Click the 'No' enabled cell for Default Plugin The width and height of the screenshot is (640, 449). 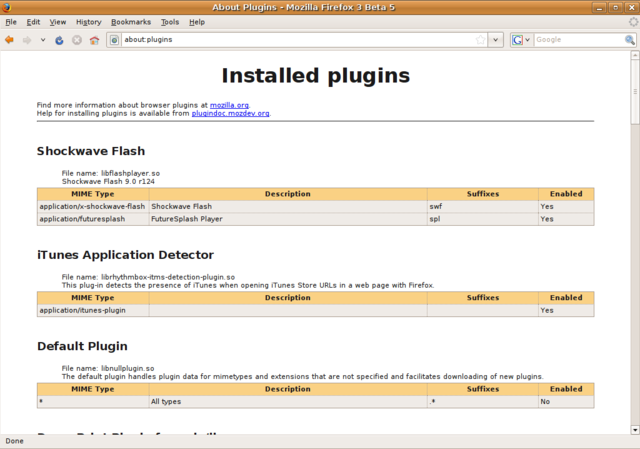566,402
